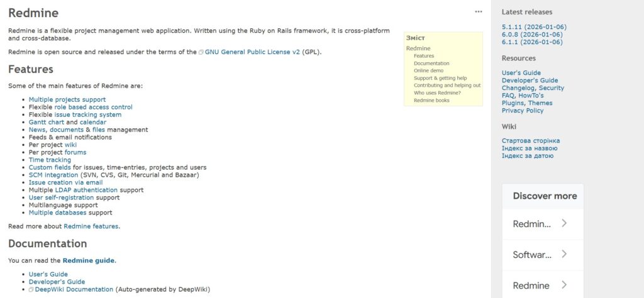This screenshot has width=644, height=298.
Task: Jump to Documentation in the contents box
Action: click(x=431, y=63)
